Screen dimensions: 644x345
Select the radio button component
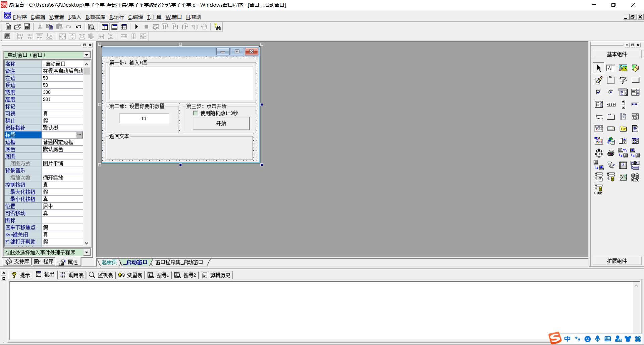pyautogui.click(x=611, y=92)
